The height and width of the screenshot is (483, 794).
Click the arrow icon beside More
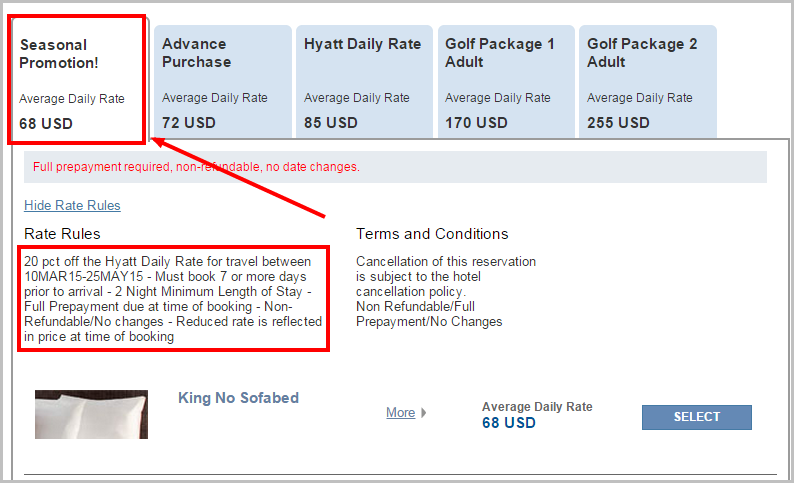click(x=423, y=413)
